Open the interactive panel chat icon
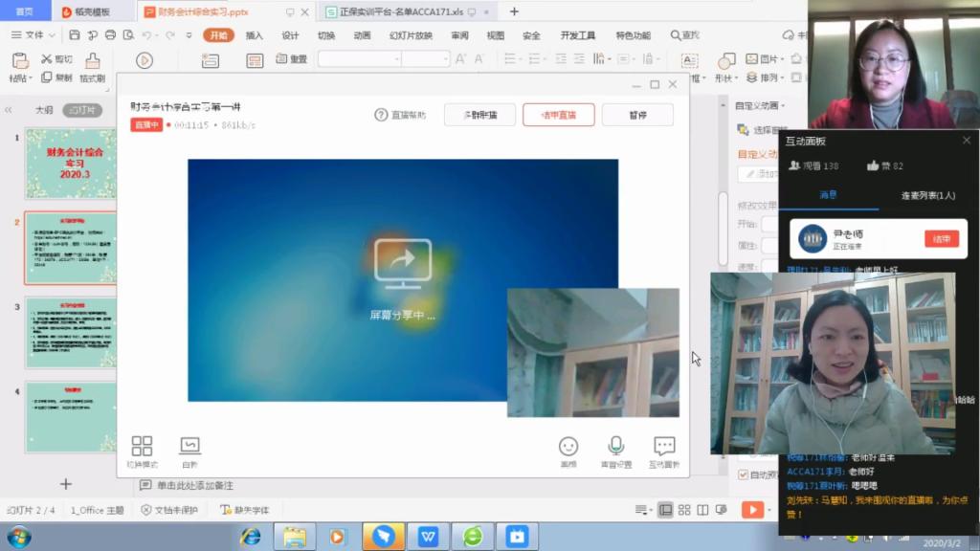 point(664,447)
